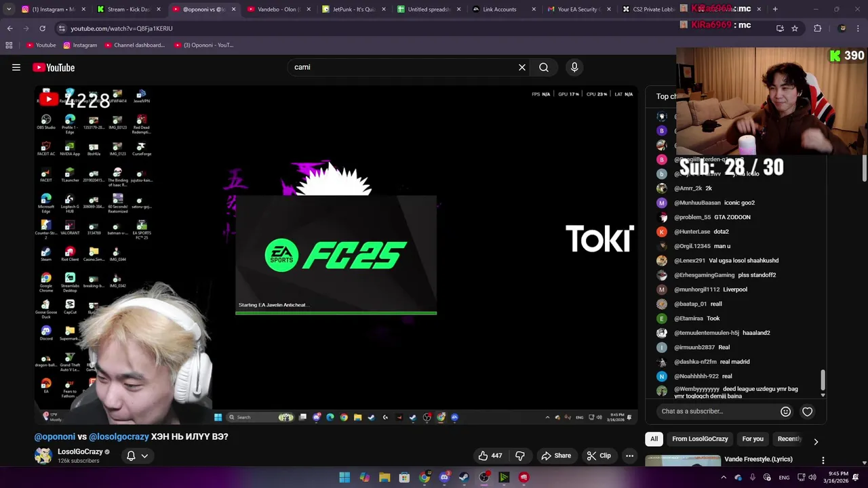Open OBS Studio from the taskbar
The width and height of the screenshot is (868, 488).
coord(484,477)
